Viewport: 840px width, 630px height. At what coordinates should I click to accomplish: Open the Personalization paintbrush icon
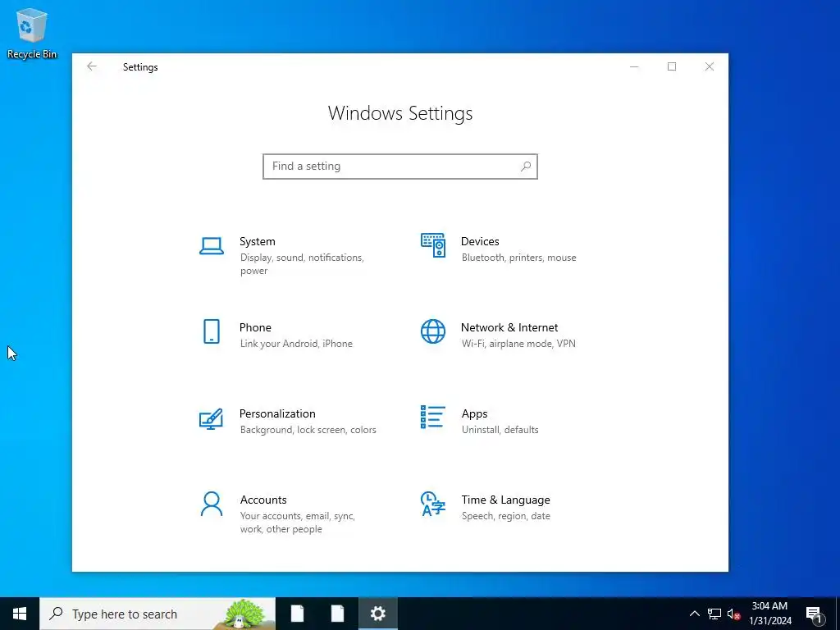point(211,419)
